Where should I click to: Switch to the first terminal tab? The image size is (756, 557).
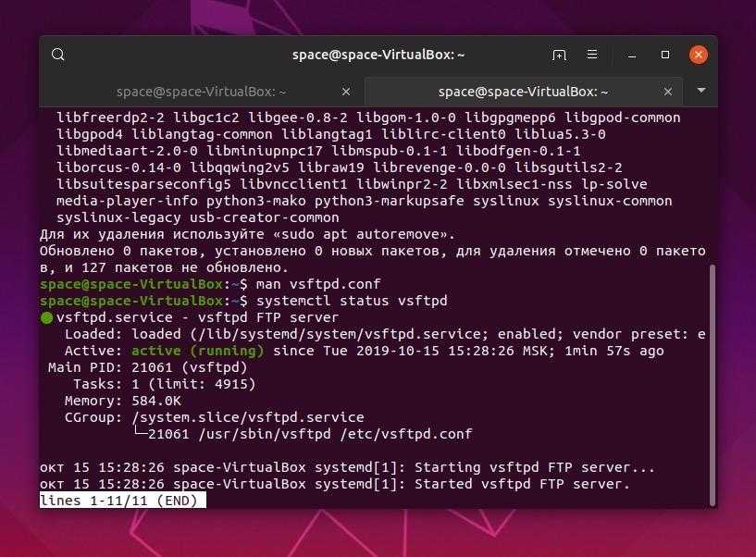point(200,92)
